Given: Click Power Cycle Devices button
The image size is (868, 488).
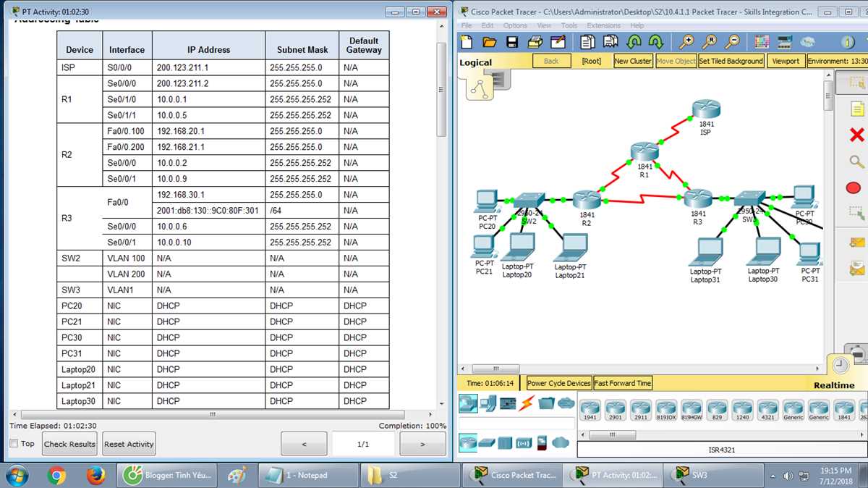Looking at the screenshot, I should tap(558, 383).
